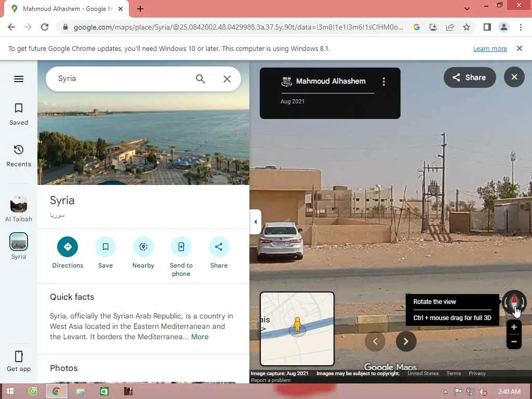Click the Mahmoud Alhashem contributor name

(x=331, y=81)
